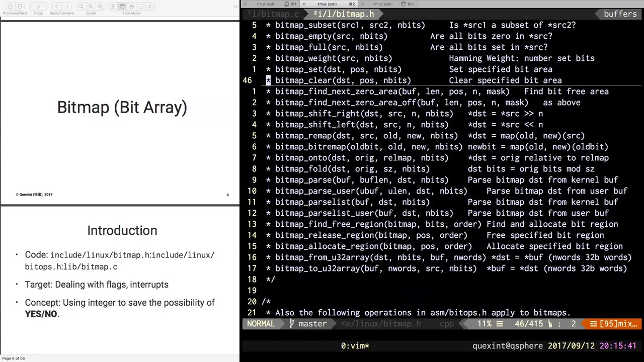Click the bitmap_set(dst, pos, nbits) line
Screen dimensions: 644x362
pos(409,69)
